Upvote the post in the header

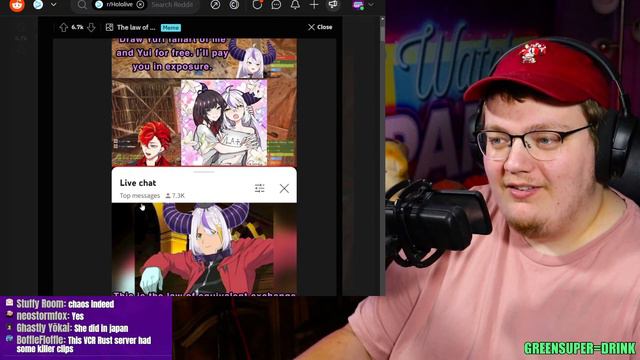(x=63, y=27)
